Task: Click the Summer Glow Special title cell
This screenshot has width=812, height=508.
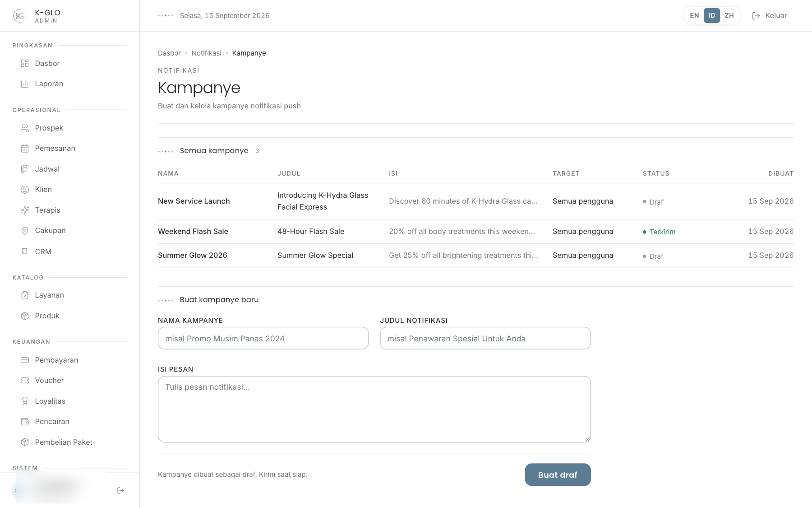Action: point(315,256)
